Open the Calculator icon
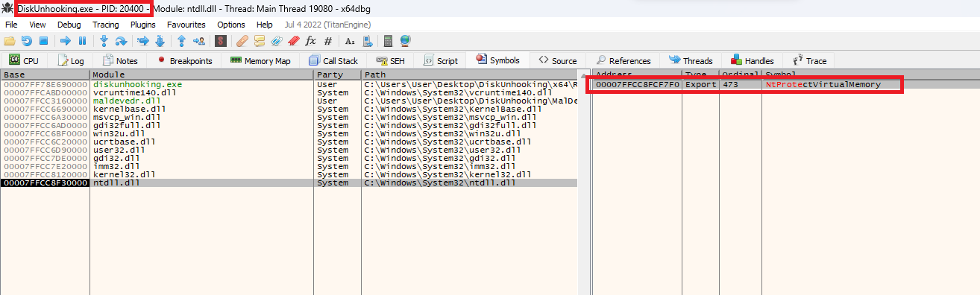980x295 pixels. coord(388,41)
